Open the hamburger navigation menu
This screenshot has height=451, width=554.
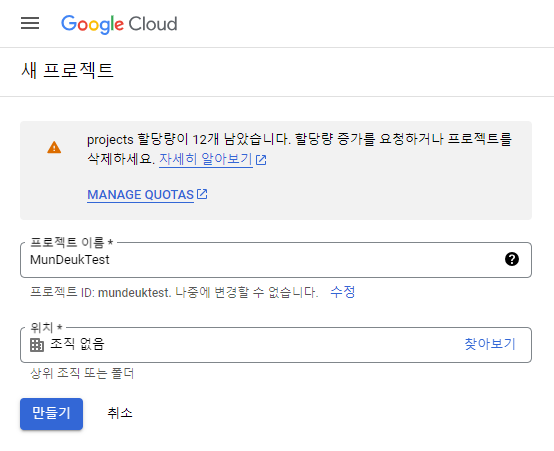click(30, 23)
